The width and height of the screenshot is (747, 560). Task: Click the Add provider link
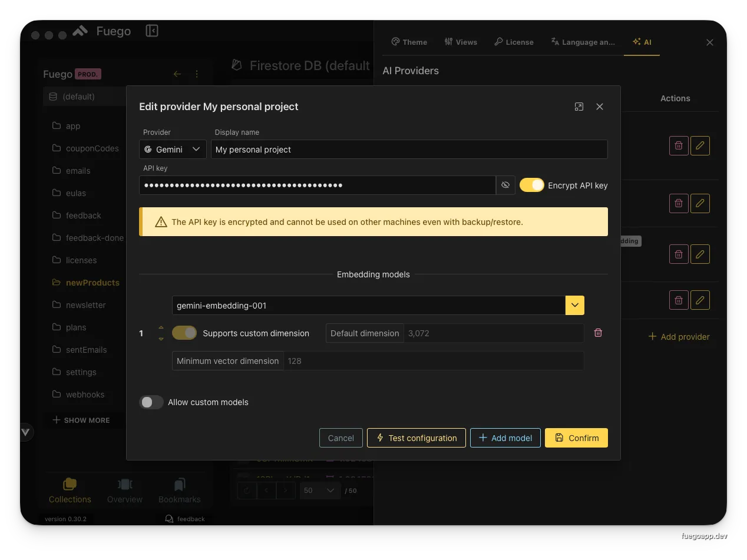[x=679, y=336]
